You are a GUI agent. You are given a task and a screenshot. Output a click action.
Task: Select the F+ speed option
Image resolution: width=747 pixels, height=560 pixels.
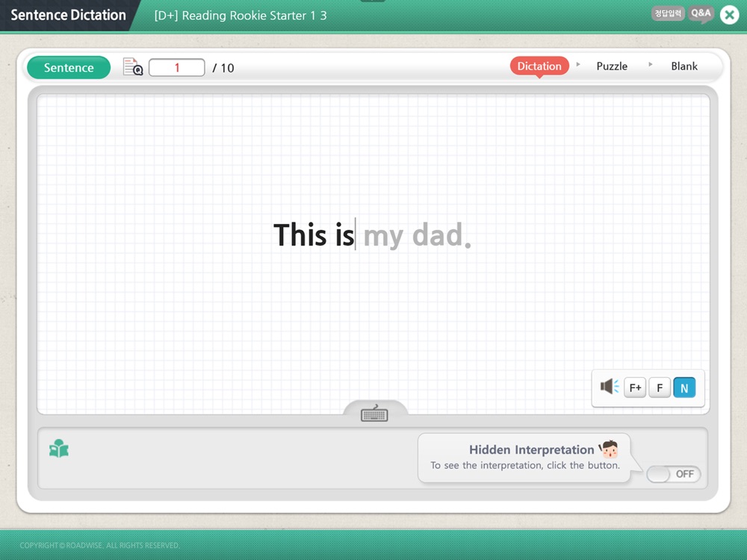[635, 388]
